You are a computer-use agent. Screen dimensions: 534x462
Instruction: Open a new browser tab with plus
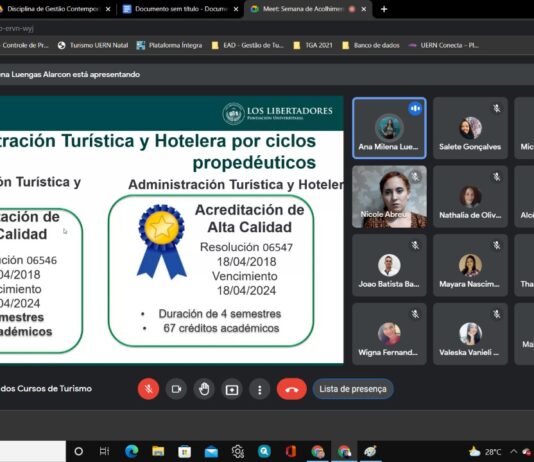(384, 9)
